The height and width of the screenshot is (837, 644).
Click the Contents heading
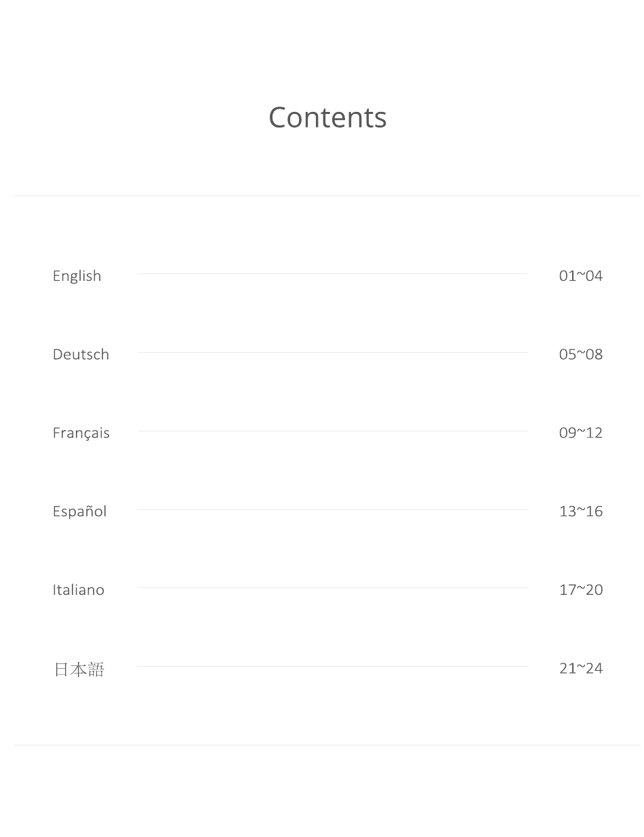click(x=327, y=117)
